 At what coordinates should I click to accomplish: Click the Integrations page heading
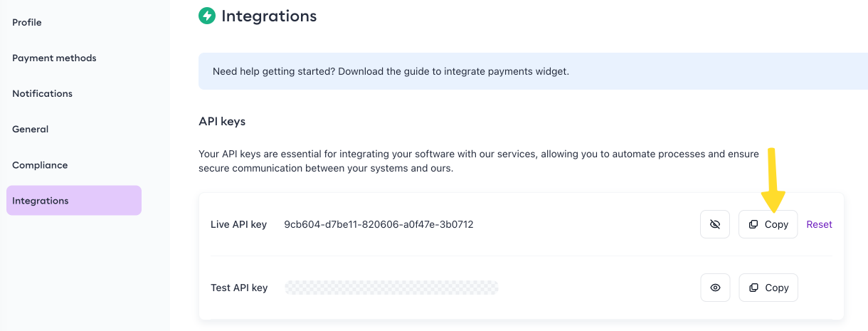269,16
